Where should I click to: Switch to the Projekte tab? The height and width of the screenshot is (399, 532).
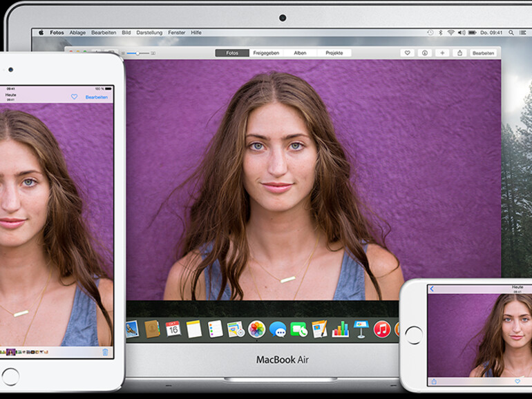[334, 53]
